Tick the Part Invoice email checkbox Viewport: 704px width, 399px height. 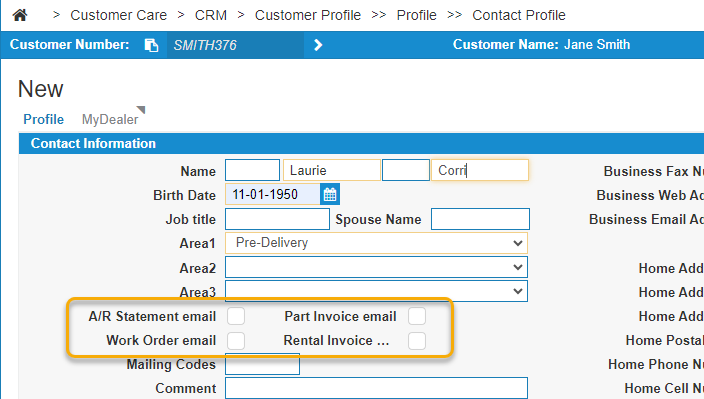(417, 316)
